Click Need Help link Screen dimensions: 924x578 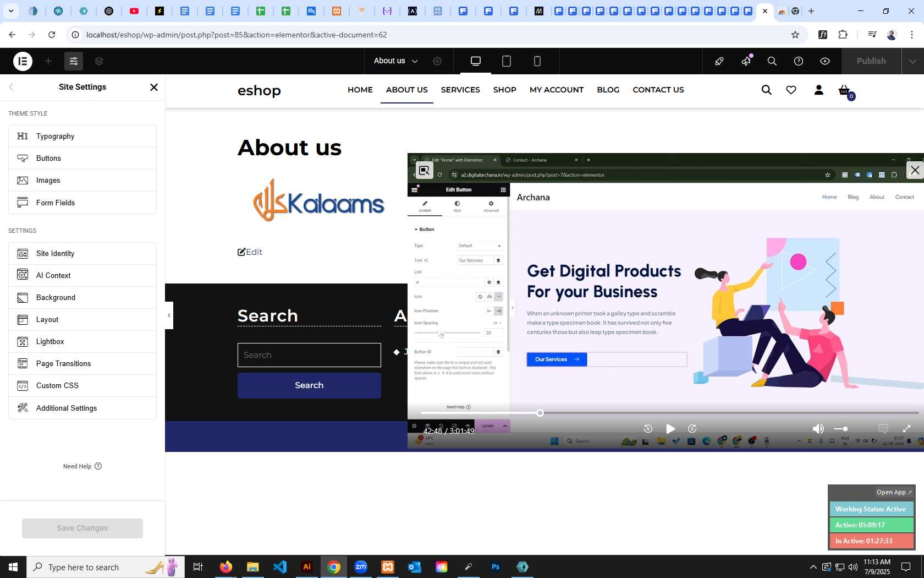click(x=82, y=466)
